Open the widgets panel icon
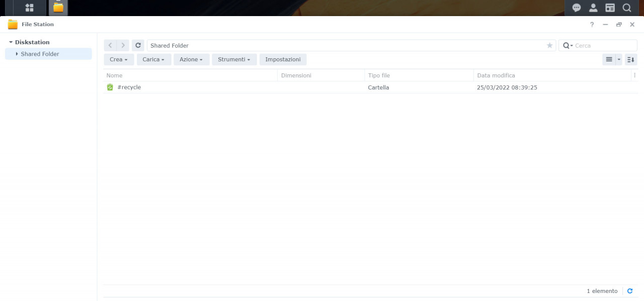The height and width of the screenshot is (301, 644). pyautogui.click(x=610, y=8)
